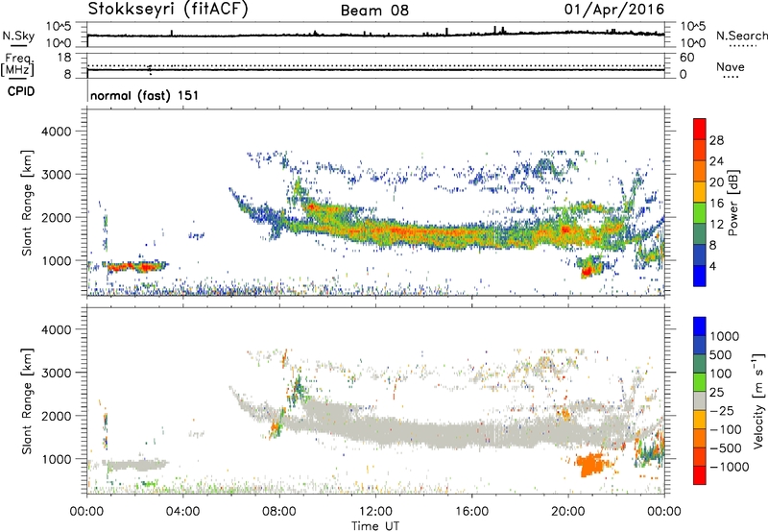Click the "Nave" legend label
Image resolution: width=768 pixels, height=532 pixels.
point(731,67)
